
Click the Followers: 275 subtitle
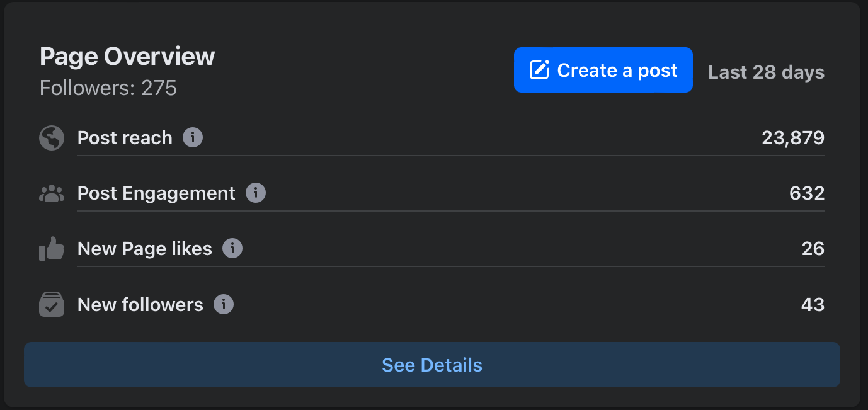[108, 88]
